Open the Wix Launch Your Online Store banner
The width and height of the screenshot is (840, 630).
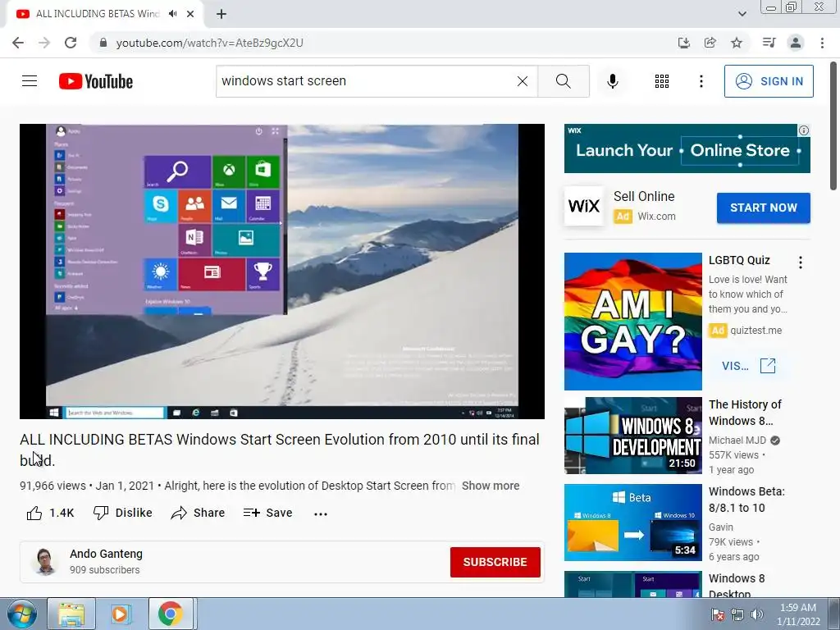tap(687, 149)
